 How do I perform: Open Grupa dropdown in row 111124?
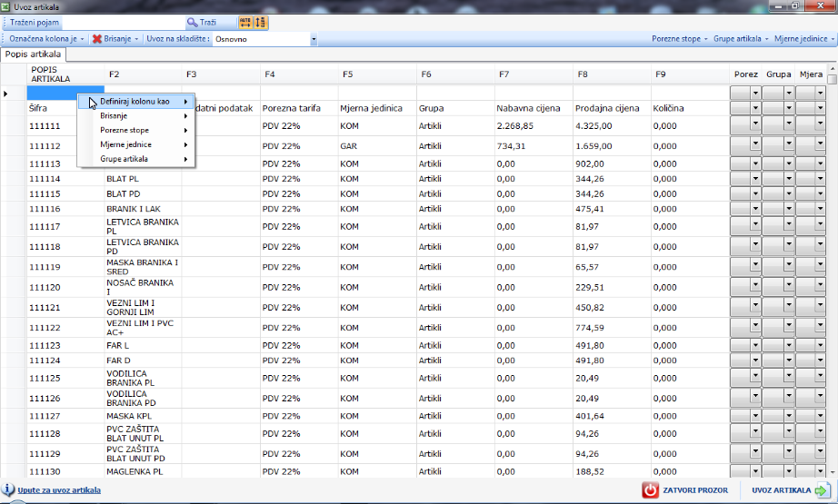tap(788, 360)
